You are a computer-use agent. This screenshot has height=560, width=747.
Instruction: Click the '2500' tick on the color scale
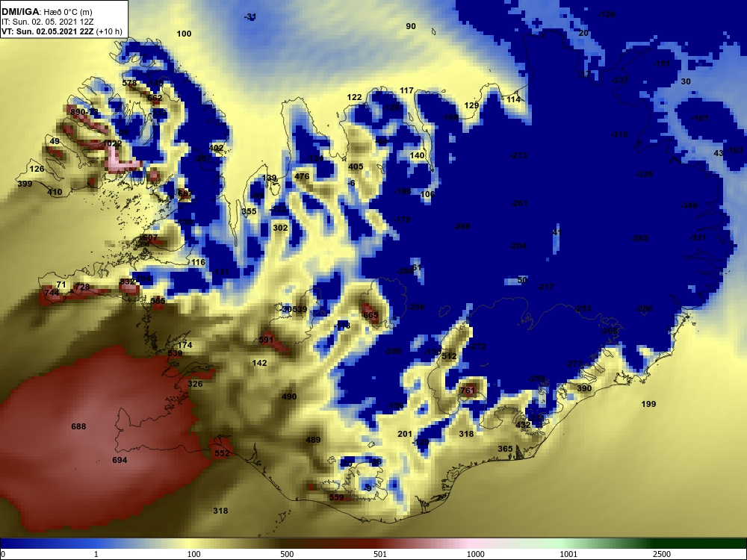(x=662, y=554)
